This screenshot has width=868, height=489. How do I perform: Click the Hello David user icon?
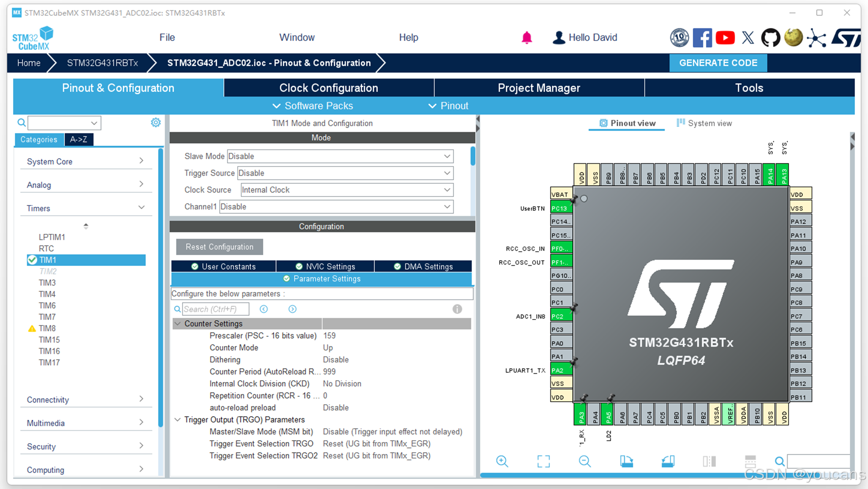pos(559,38)
